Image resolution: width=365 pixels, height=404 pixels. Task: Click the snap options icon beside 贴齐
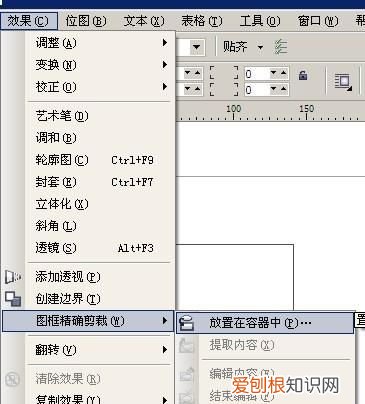click(281, 47)
